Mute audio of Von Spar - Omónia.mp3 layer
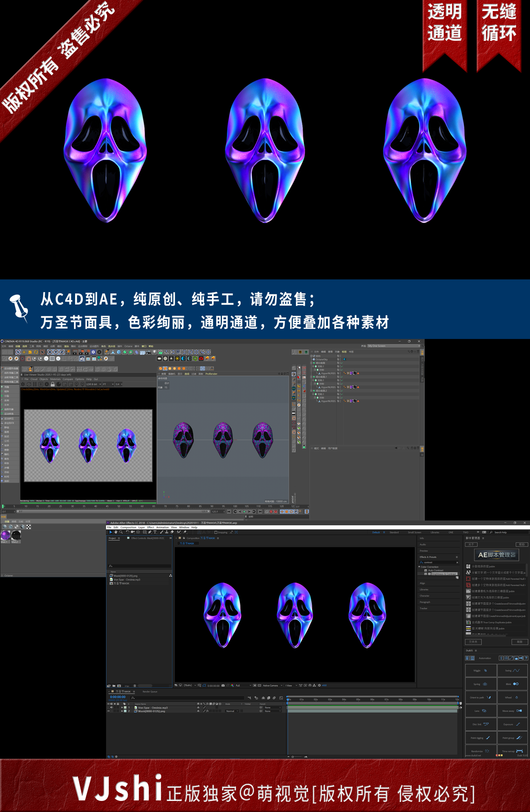 point(112,707)
